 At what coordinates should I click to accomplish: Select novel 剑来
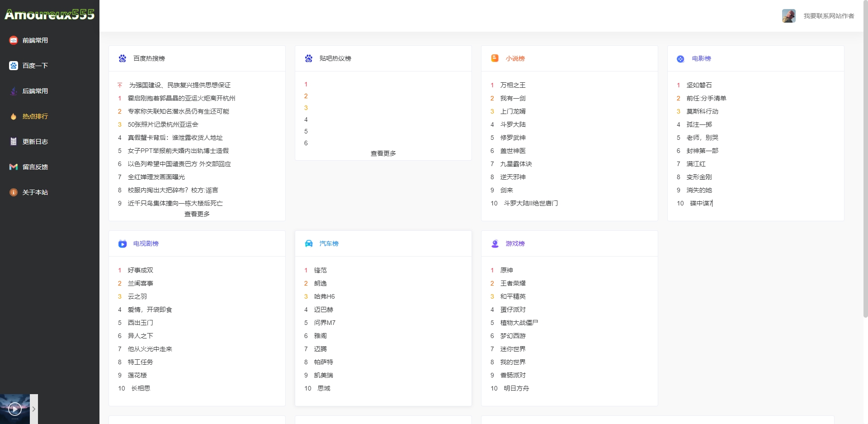(507, 190)
